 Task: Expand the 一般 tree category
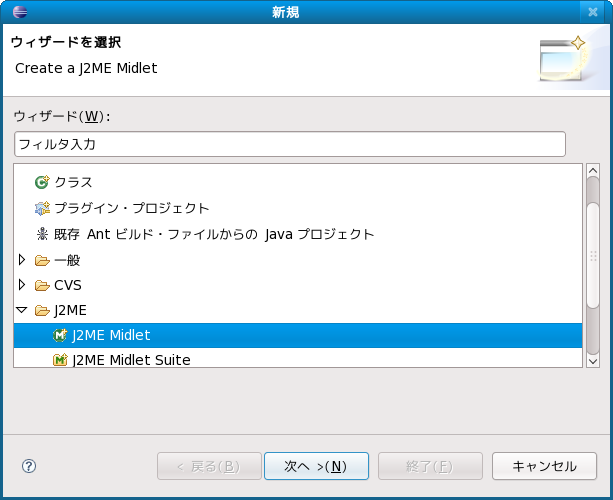tap(22, 260)
